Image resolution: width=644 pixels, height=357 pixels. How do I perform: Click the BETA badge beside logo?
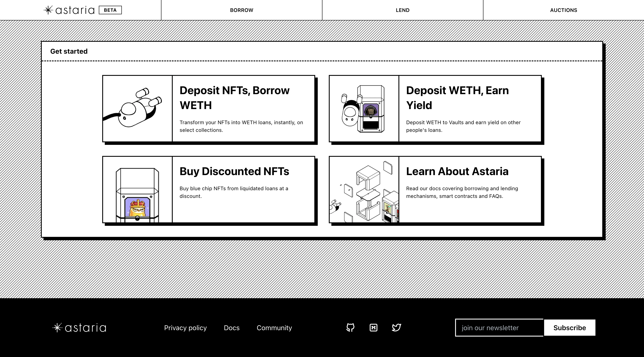click(110, 10)
